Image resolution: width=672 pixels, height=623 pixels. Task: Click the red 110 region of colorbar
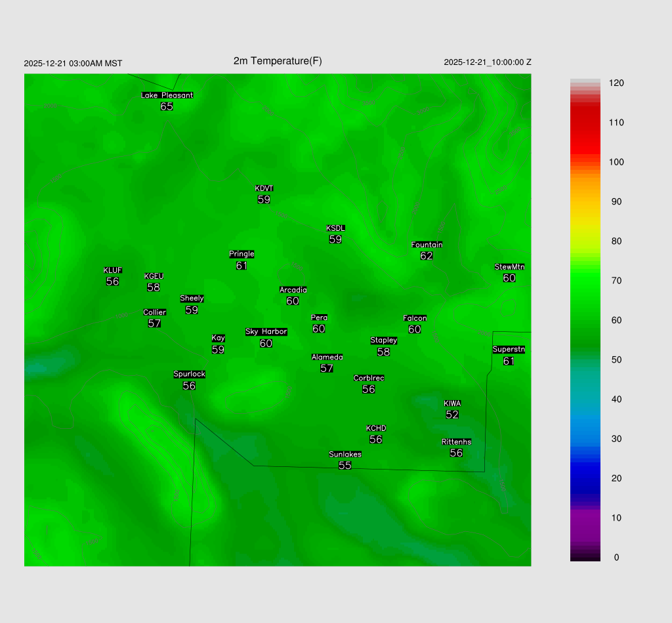(585, 123)
